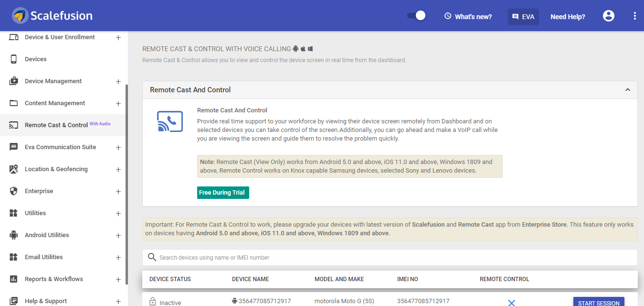Viewport: 644px width, 306px height.
Task: Click the Enterprise shield icon
Action: coord(14,191)
